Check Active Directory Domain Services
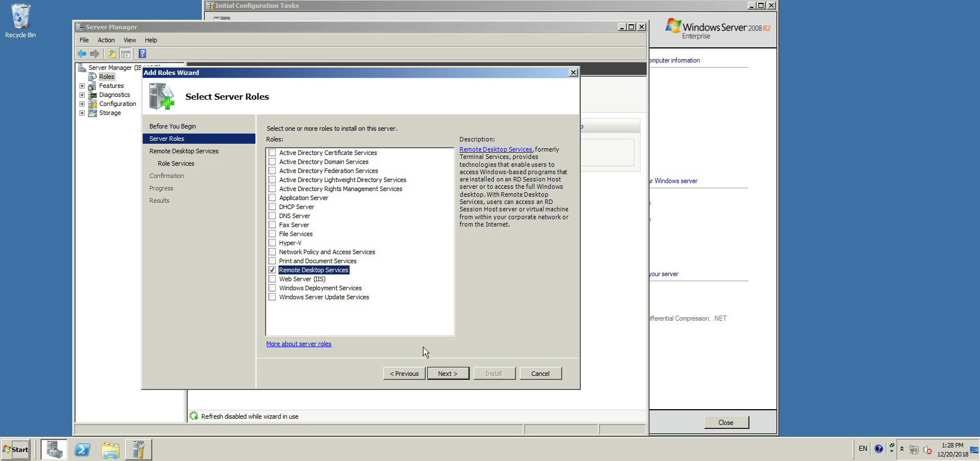The image size is (980, 461). coord(272,162)
